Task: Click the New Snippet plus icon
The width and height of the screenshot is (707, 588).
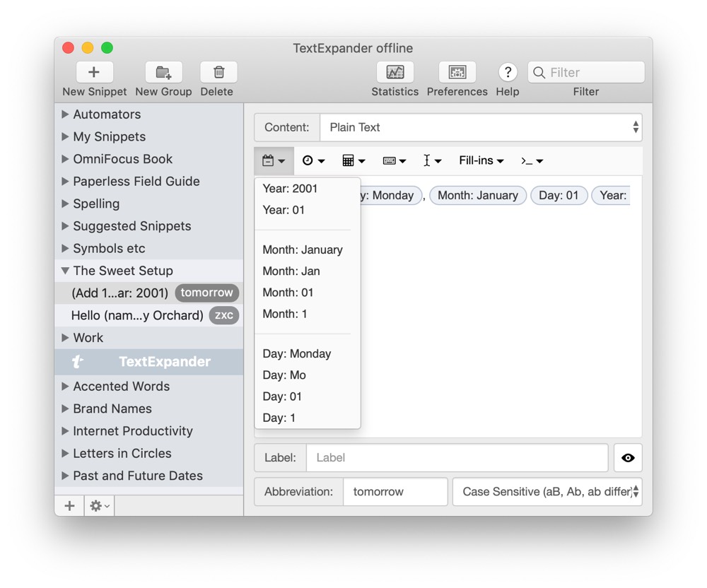Action: pos(94,72)
